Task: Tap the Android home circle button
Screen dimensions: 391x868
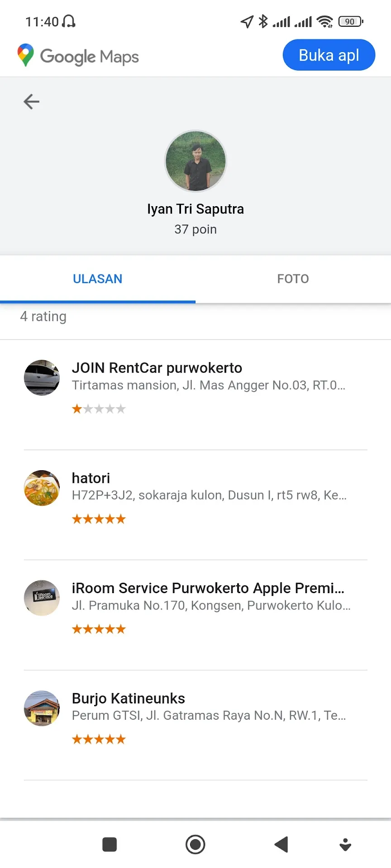Action: [x=195, y=844]
